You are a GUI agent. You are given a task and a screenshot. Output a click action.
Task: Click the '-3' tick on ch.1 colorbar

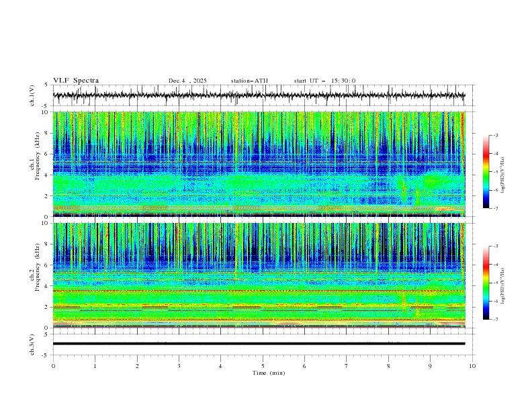tap(495, 135)
